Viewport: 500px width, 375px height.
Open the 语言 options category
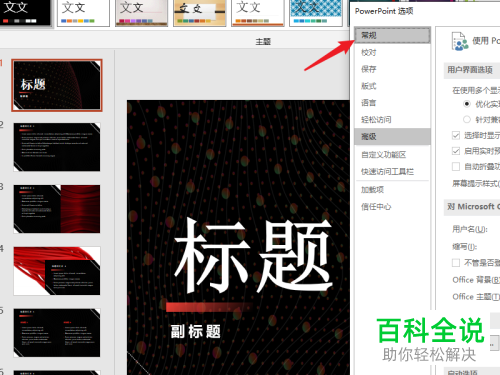pos(392,103)
